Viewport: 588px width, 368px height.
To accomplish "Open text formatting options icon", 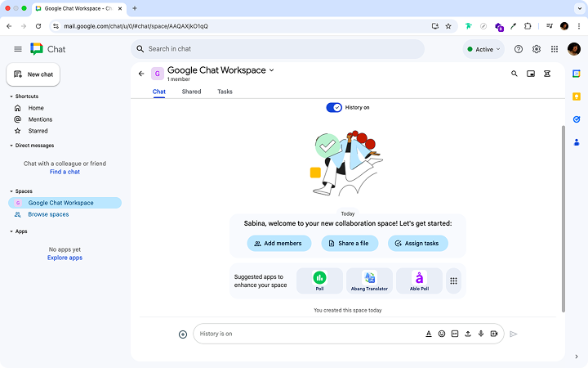I will [x=429, y=334].
